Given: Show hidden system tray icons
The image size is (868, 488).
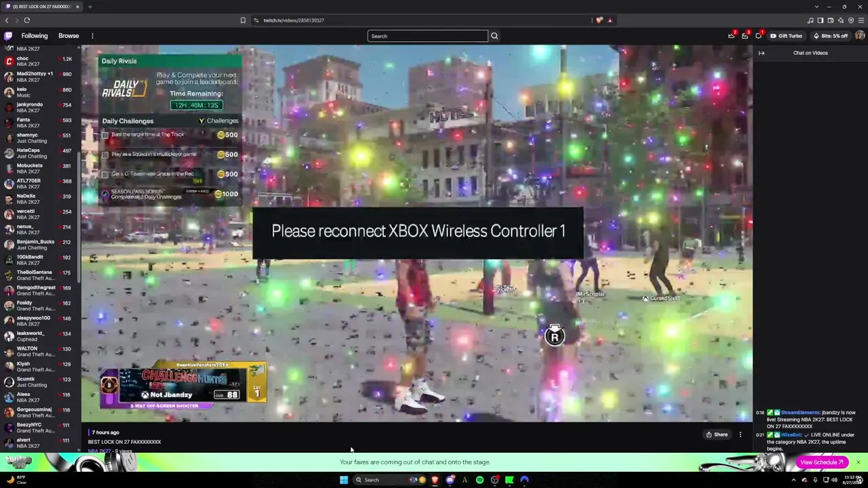Looking at the screenshot, I should pyautogui.click(x=793, y=480).
